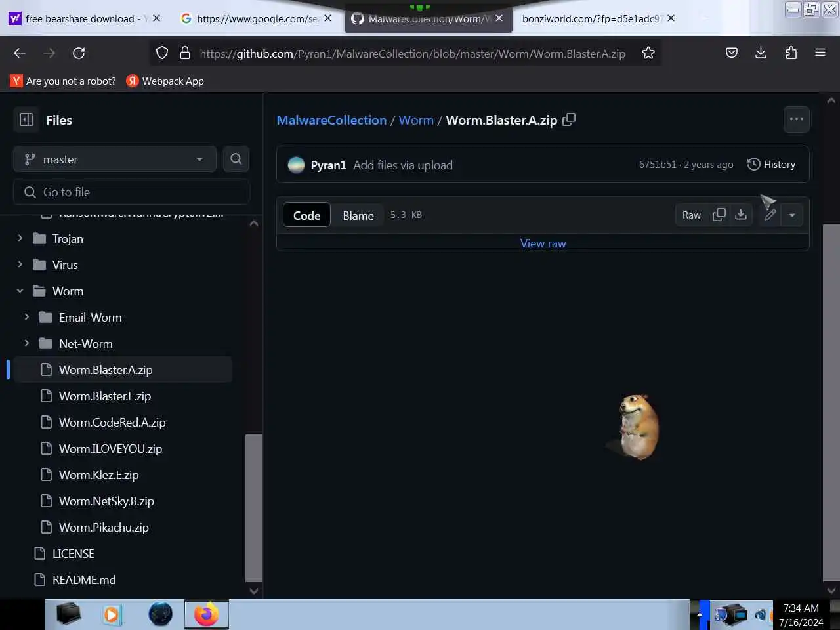Expand the Email-Worm folder
The height and width of the screenshot is (630, 840).
pos(26,317)
